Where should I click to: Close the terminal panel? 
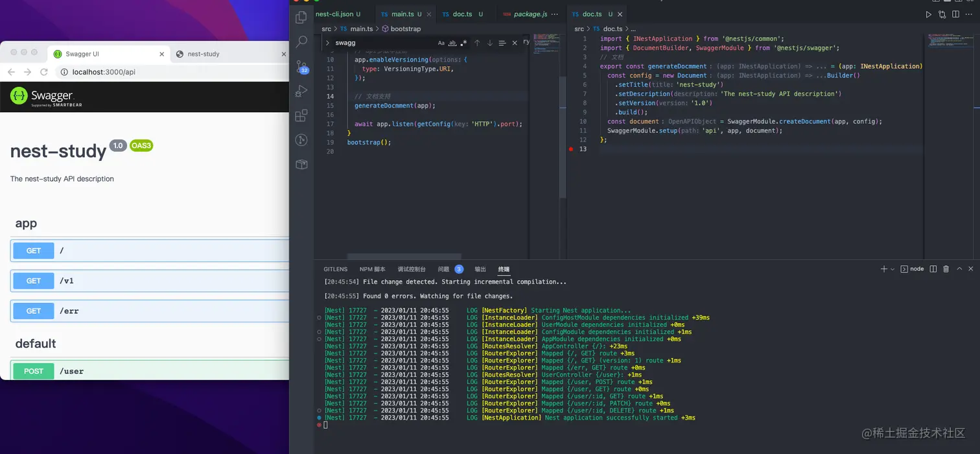(971, 269)
